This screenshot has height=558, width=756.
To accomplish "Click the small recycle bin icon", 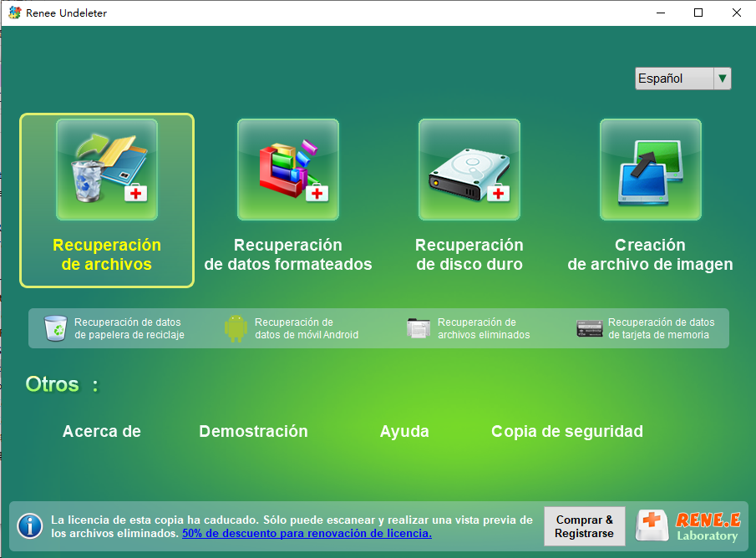I will pos(55,328).
